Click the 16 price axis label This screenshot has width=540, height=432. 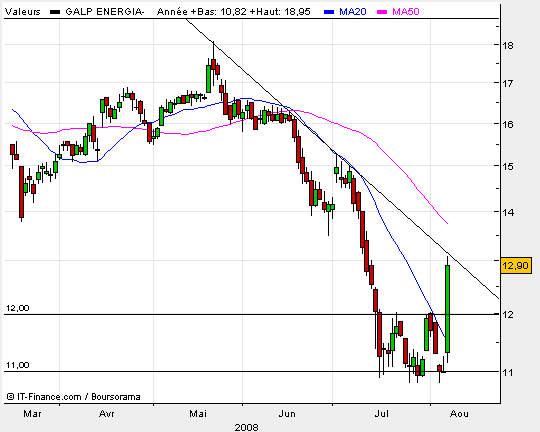click(x=508, y=124)
